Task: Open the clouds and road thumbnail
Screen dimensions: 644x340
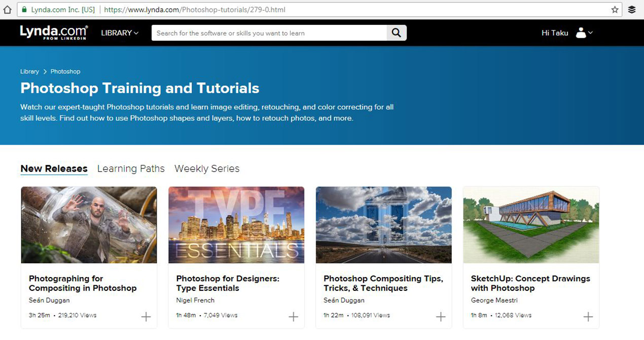Action: tap(383, 225)
